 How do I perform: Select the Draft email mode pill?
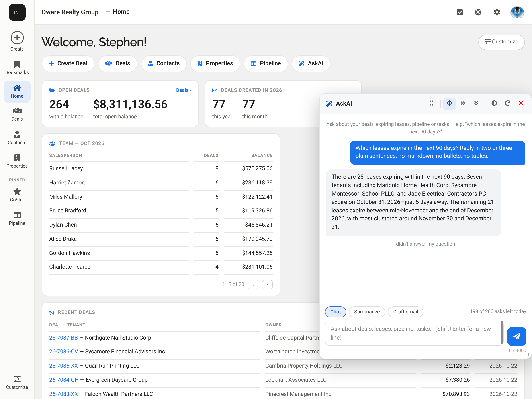tap(405, 312)
